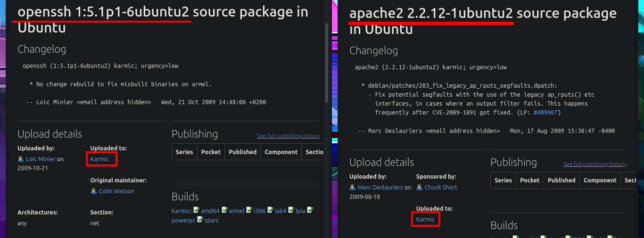Click the person icon beside Colin Watson
The width and height of the screenshot is (644, 238).
94,191
